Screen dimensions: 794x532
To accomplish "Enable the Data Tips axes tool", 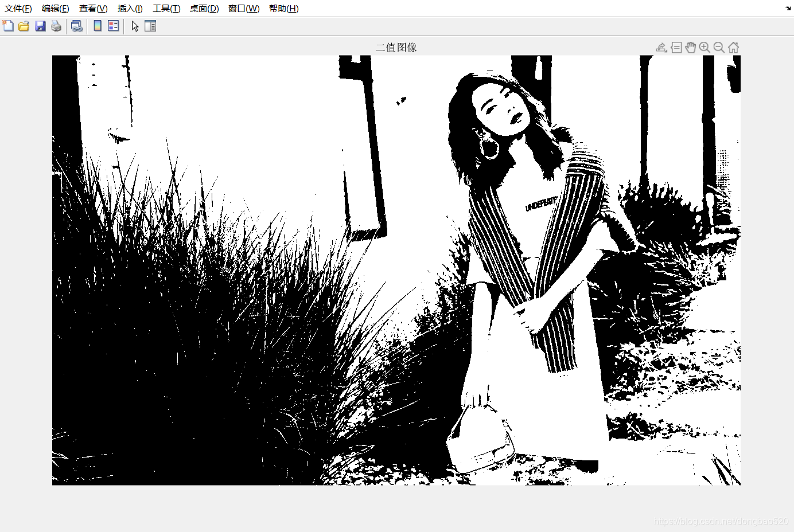I will [x=676, y=48].
